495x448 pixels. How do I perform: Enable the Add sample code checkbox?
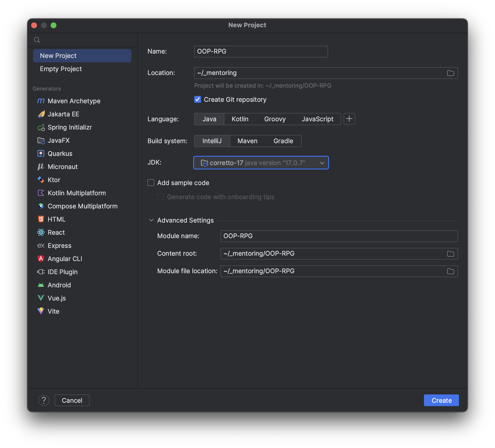(x=151, y=183)
